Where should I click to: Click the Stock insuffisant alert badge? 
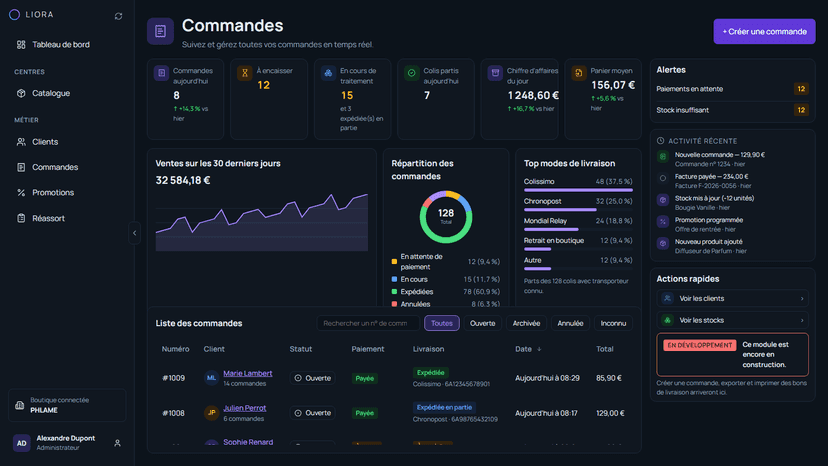point(801,110)
